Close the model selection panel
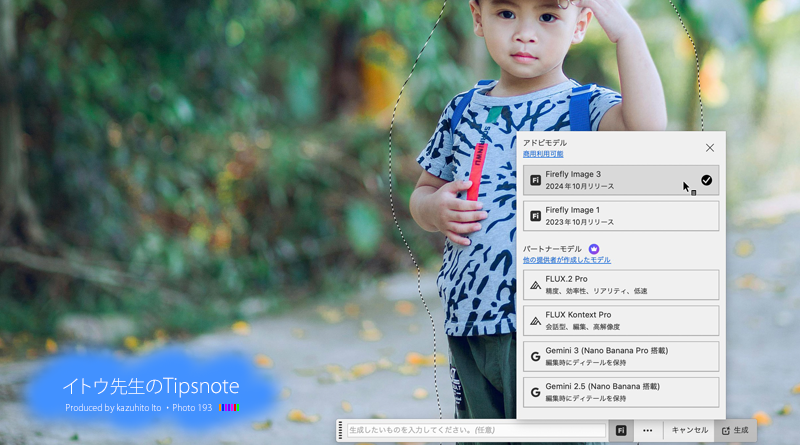 (x=710, y=148)
